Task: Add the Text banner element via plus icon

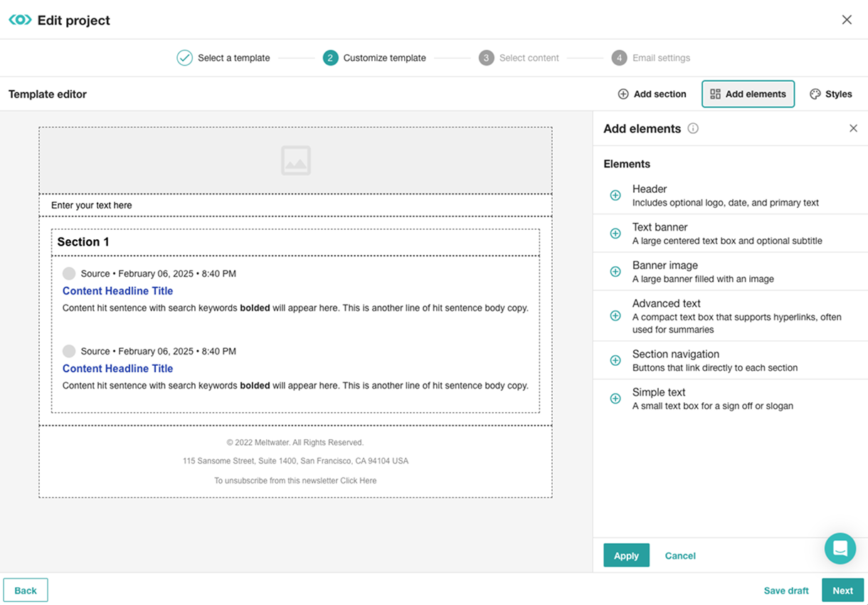Action: [615, 233]
